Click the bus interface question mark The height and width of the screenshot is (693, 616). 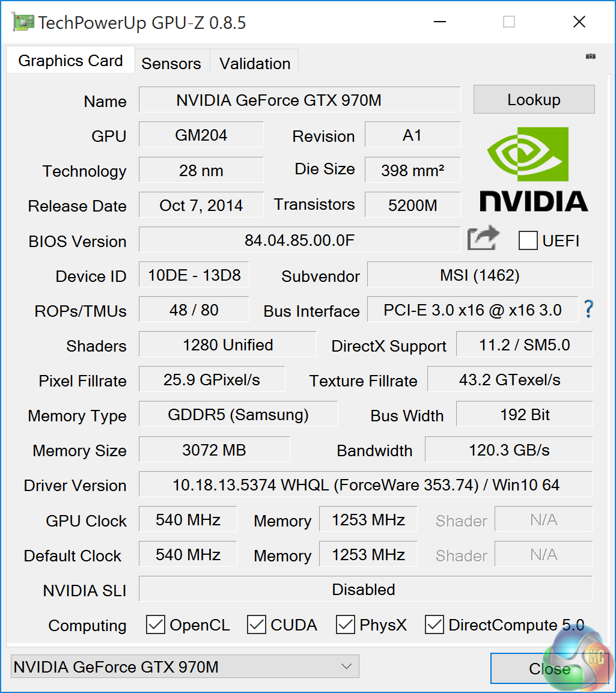pos(588,309)
